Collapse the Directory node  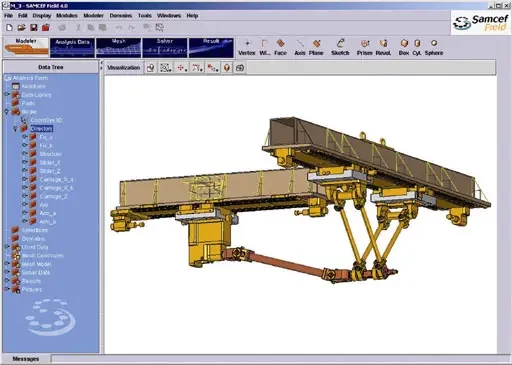tap(15, 128)
